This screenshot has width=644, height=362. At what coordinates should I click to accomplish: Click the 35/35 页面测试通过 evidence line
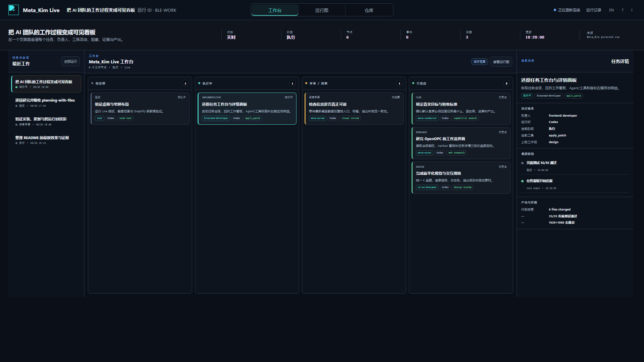click(563, 216)
